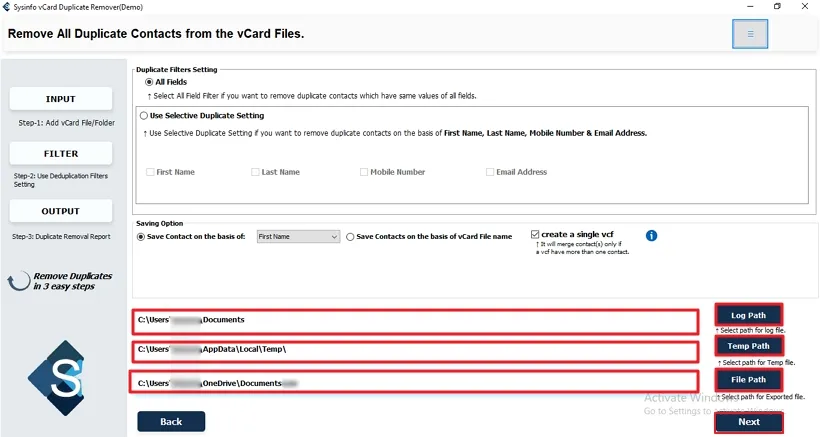Click the File Path button
This screenshot has width=820, height=437.
tap(748, 380)
